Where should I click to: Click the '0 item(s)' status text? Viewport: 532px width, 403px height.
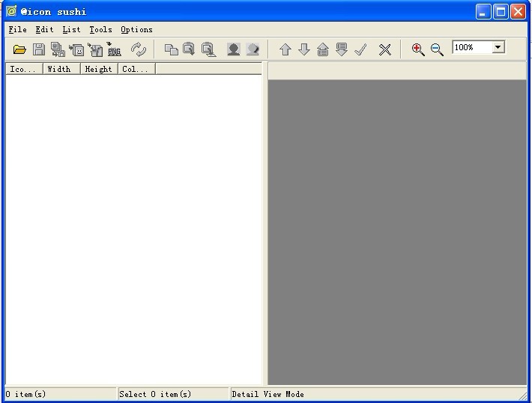click(25, 394)
